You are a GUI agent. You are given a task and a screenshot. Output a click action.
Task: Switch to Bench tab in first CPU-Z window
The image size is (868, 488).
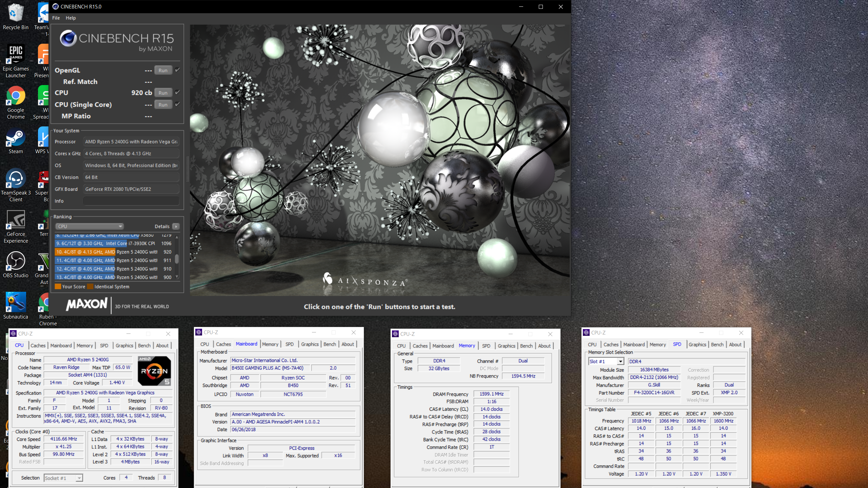pyautogui.click(x=144, y=345)
